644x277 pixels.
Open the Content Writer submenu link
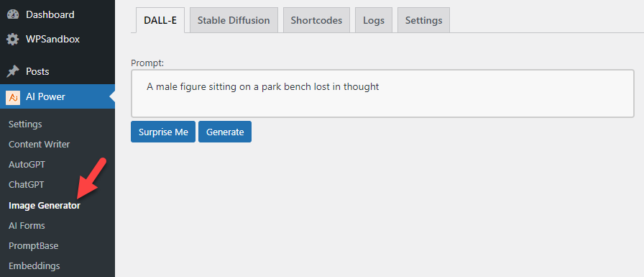click(x=39, y=144)
